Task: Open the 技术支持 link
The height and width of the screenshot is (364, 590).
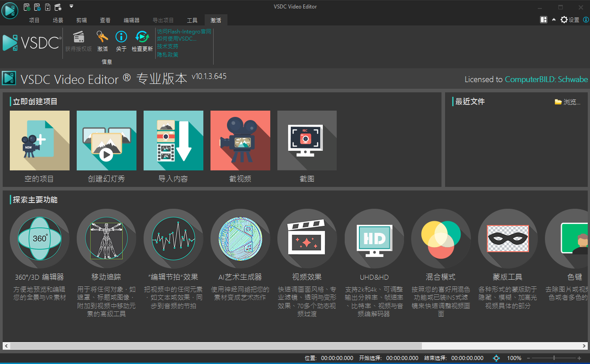Action: (168, 46)
